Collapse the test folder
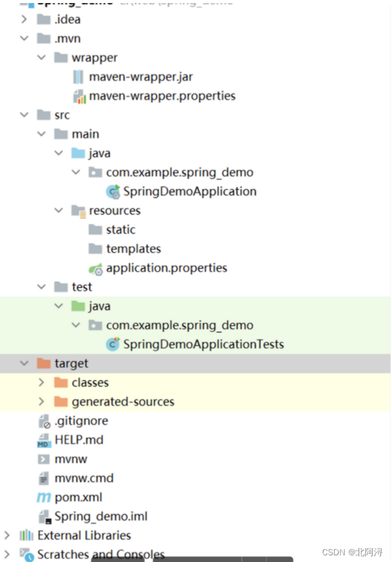The image size is (392, 562). tap(41, 286)
